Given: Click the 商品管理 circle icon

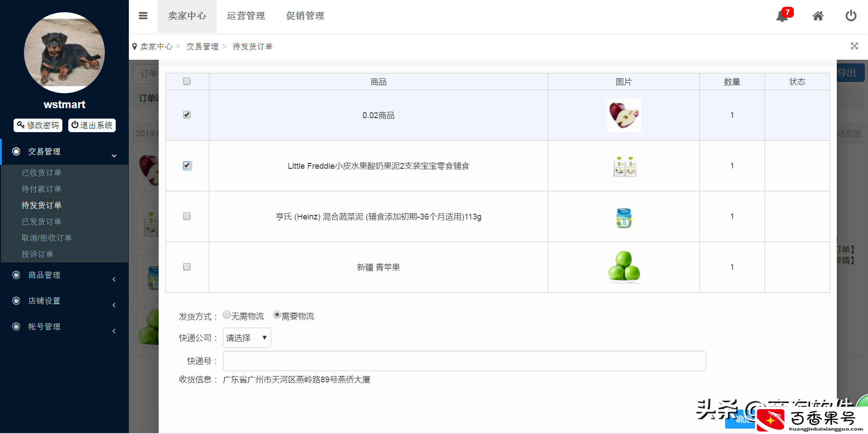Looking at the screenshot, I should click(16, 275).
